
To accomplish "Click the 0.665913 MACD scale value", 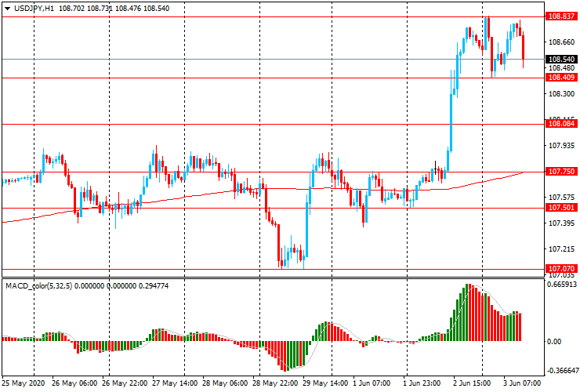I will coord(561,285).
